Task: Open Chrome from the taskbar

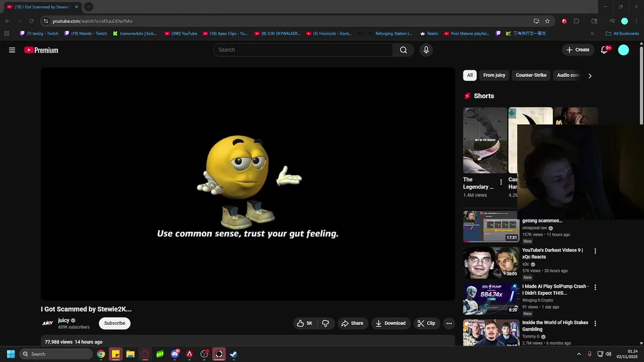Action: coord(101,354)
